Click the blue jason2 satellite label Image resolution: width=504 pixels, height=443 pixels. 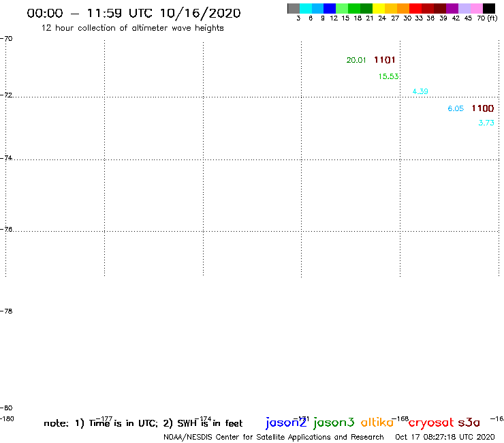[286, 423]
